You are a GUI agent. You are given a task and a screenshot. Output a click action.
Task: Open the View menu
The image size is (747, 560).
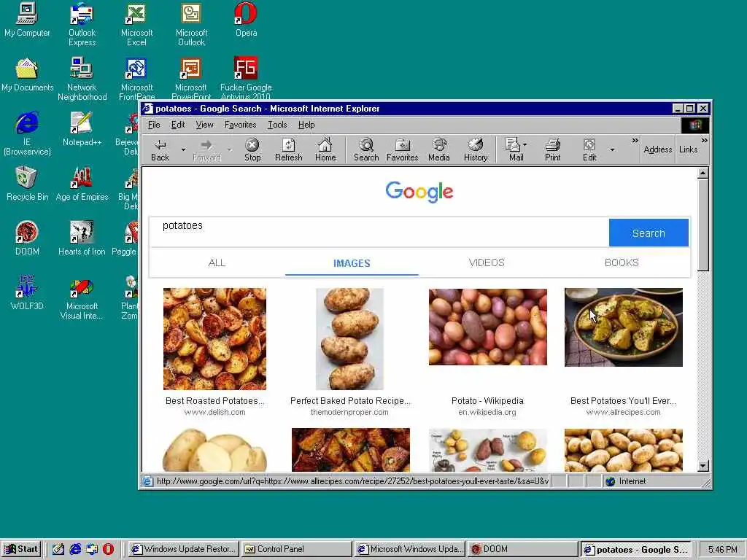204,125
